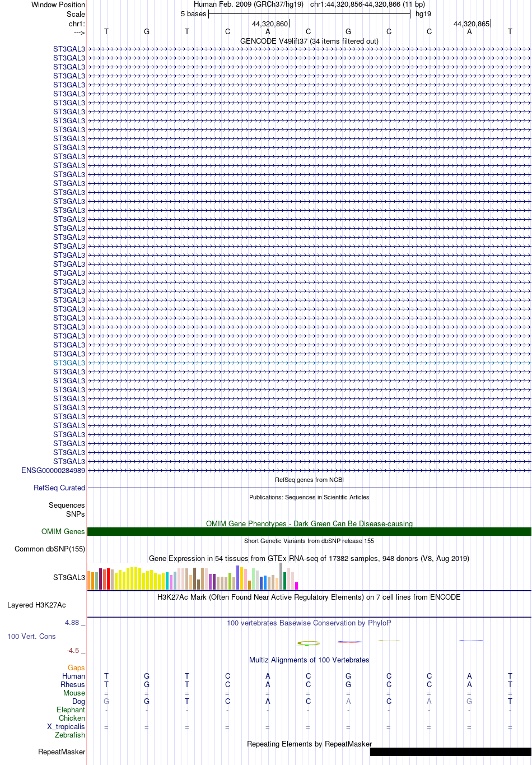Viewport: 532px width, 765px height.
Task: Open Multiz Alignments of 100 Vertebrates title
Action: tap(309, 660)
